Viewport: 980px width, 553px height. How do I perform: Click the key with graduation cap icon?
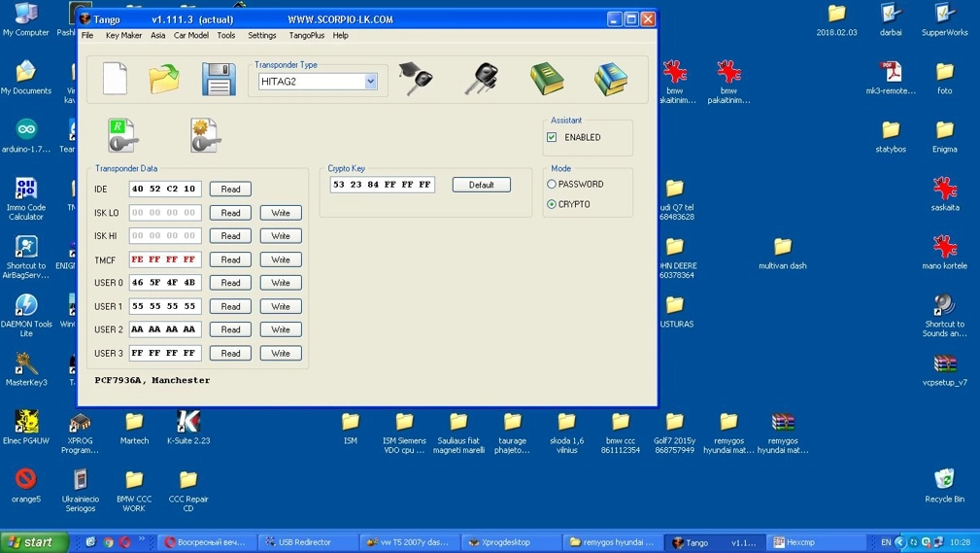coord(416,78)
